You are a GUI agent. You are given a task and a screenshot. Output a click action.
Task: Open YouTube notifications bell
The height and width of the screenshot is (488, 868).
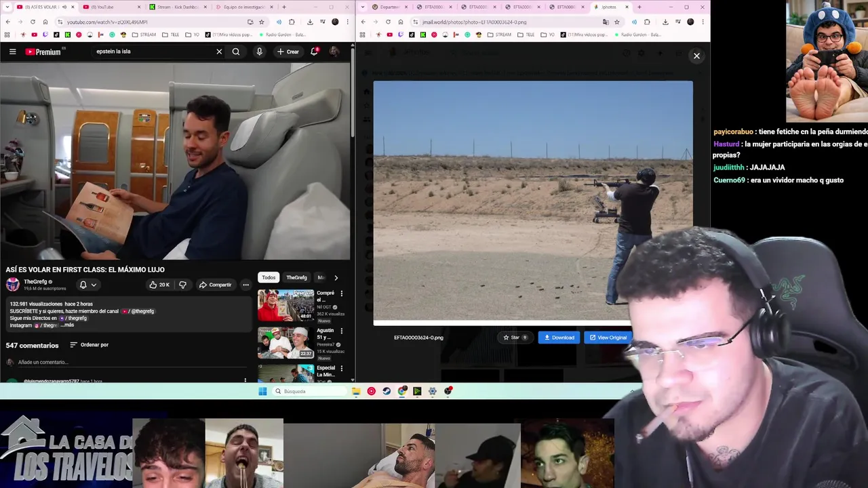314,52
